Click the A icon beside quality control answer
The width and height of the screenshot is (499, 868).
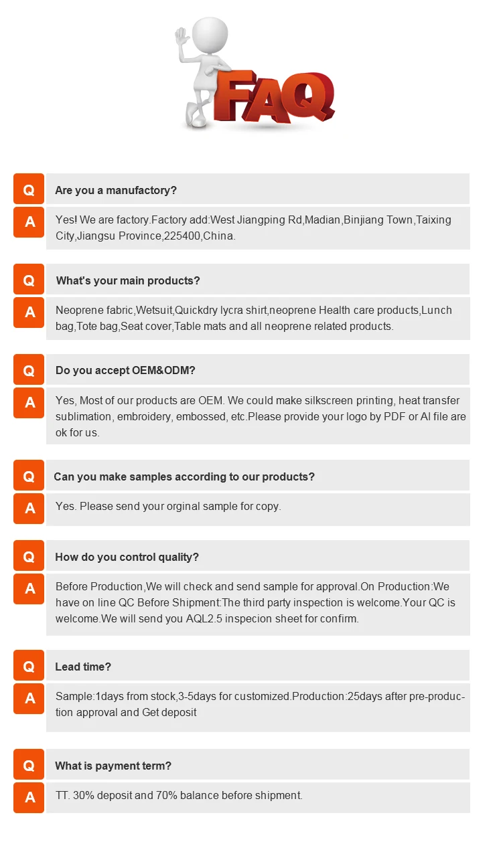tap(29, 589)
